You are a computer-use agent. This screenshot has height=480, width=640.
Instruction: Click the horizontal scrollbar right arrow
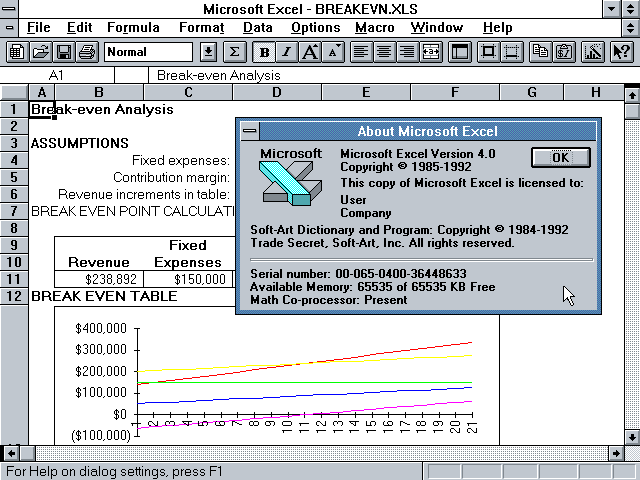pos(616,453)
